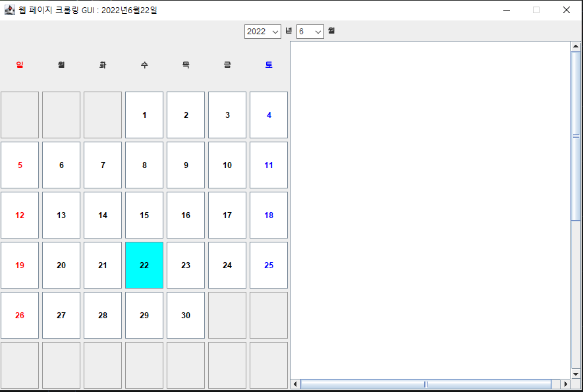This screenshot has width=583, height=392.
Task: Click the vertical scrollbar up arrow
Action: [576, 47]
